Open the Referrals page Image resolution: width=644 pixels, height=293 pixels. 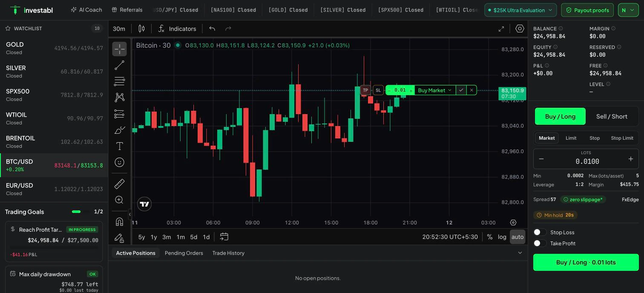(x=127, y=9)
